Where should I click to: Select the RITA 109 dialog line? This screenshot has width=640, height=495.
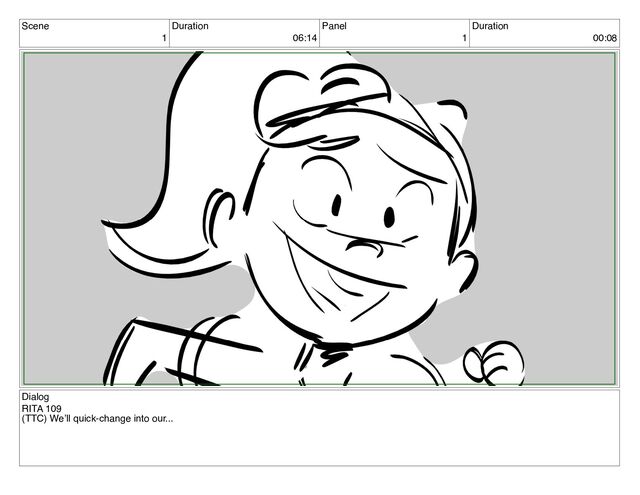(42, 408)
